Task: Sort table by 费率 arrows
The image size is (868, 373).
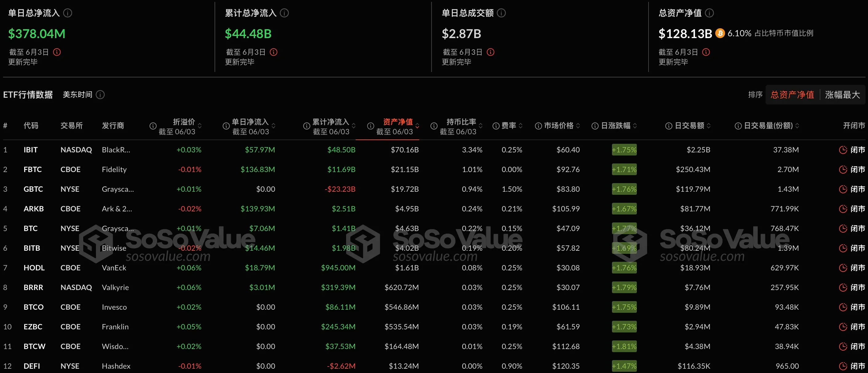Action: coord(521,126)
